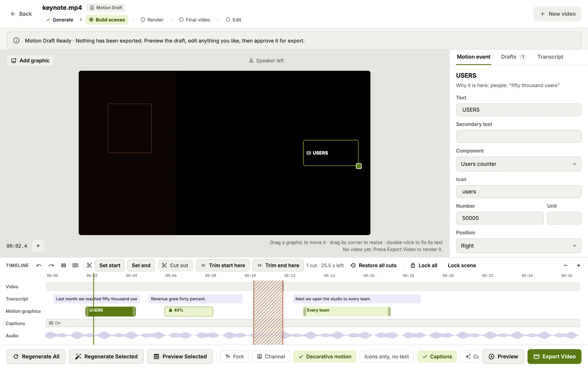Go to the Final video step

click(x=195, y=20)
